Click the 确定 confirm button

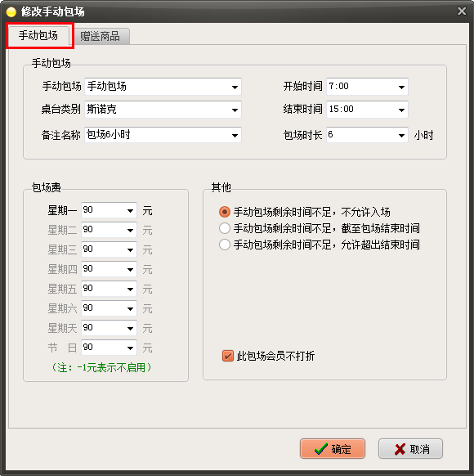click(333, 449)
